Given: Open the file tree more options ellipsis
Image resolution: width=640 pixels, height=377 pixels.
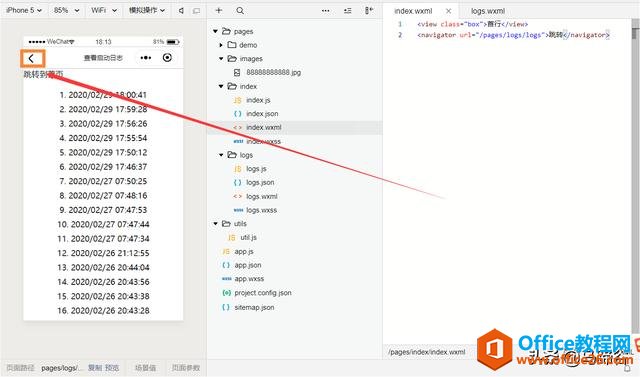Looking at the screenshot, I should pyautogui.click(x=326, y=11).
